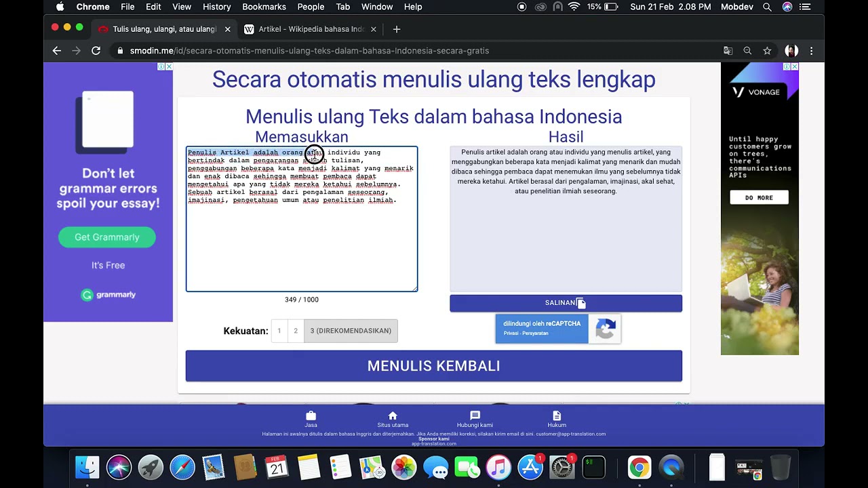868x488 pixels.
Task: Click the Hasil output text box
Action: point(566,219)
